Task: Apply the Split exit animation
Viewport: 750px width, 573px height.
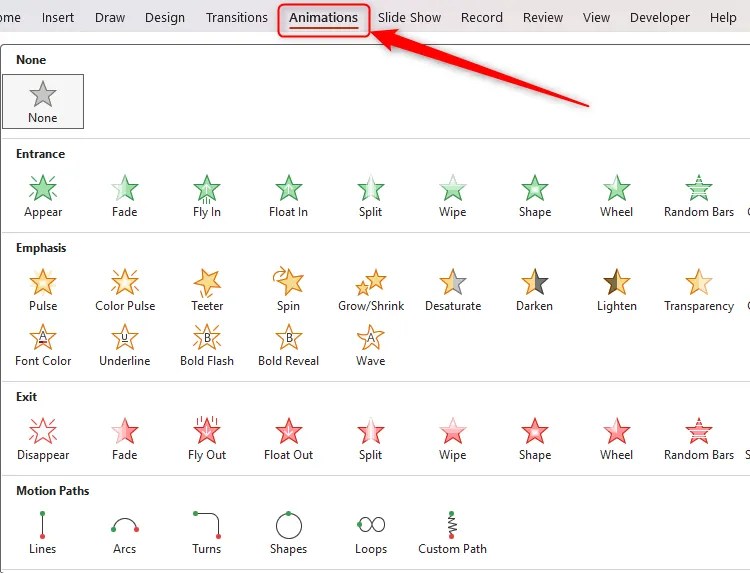Action: [371, 440]
